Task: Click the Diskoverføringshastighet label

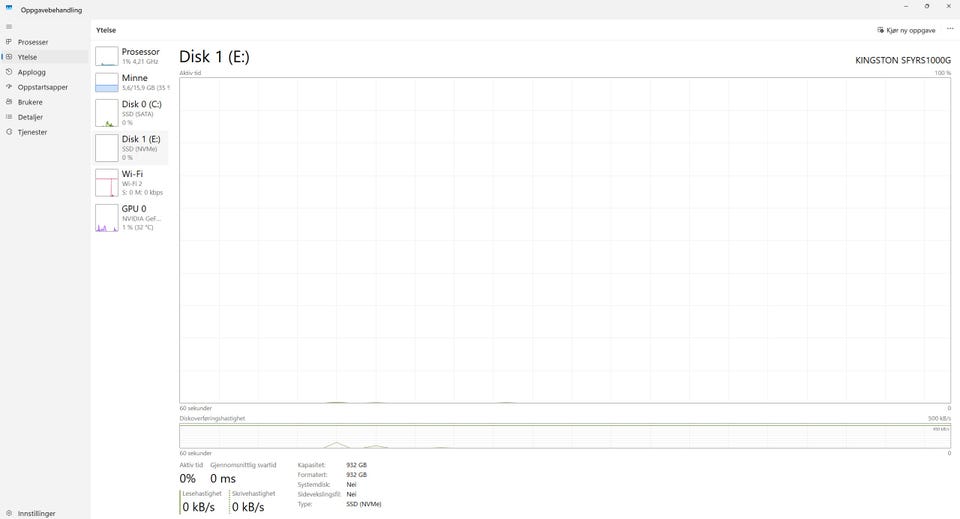Action: pos(212,419)
